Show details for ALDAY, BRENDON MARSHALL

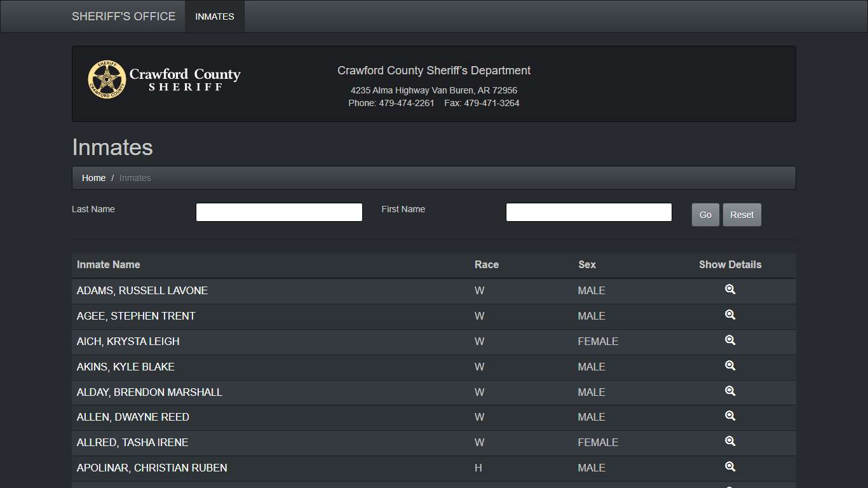pos(730,391)
